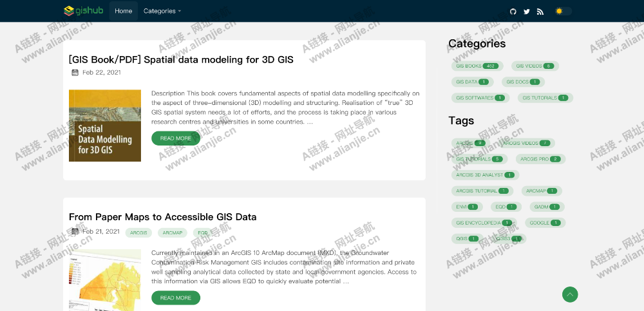Open the Spatial Data Modelling book cover thumbnail
Image resolution: width=644 pixels, height=311 pixels.
tap(105, 126)
